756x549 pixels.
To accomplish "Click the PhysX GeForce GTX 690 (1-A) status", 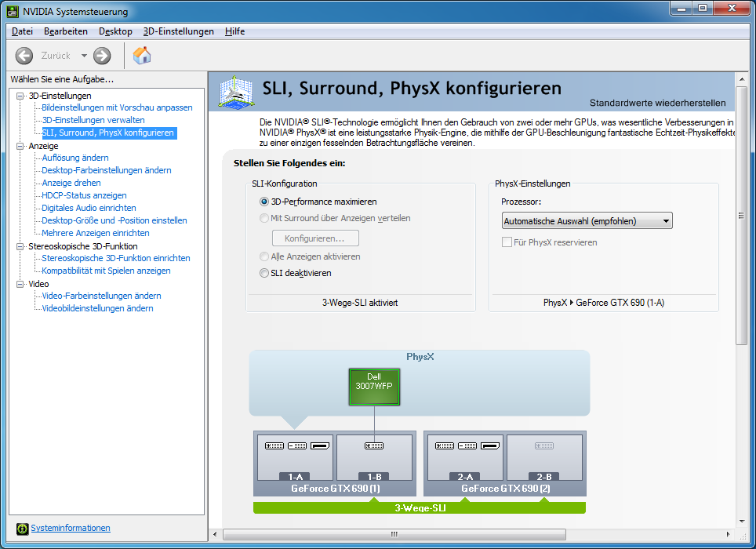I will click(604, 303).
